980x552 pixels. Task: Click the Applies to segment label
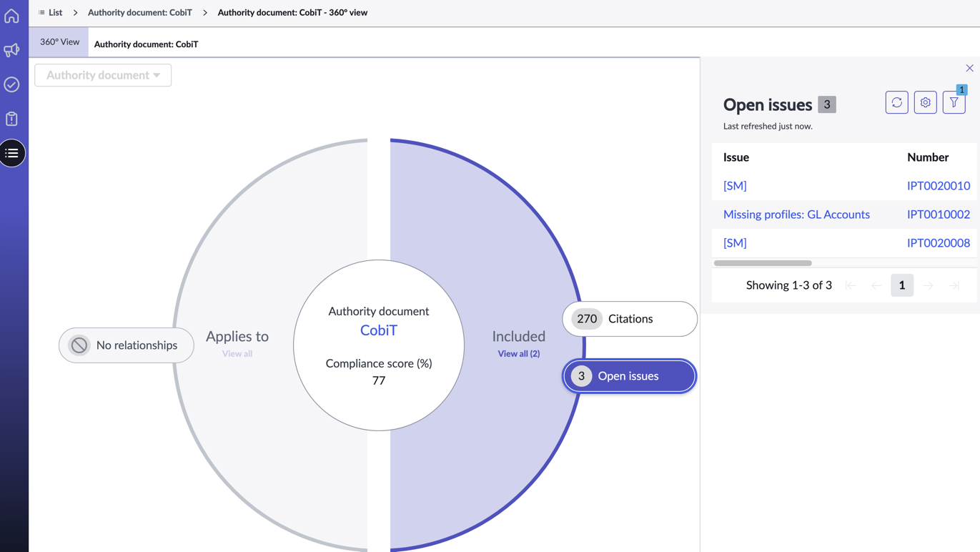point(237,336)
